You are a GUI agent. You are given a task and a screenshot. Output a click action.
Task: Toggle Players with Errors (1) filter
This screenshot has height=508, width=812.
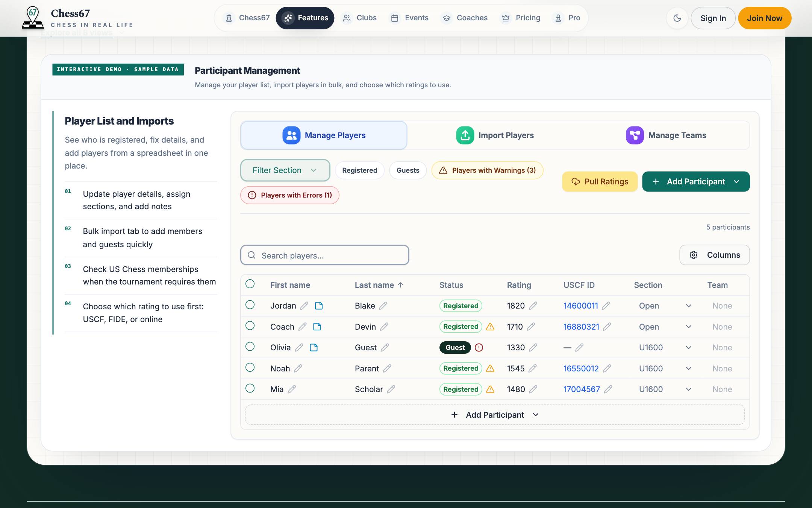click(290, 195)
